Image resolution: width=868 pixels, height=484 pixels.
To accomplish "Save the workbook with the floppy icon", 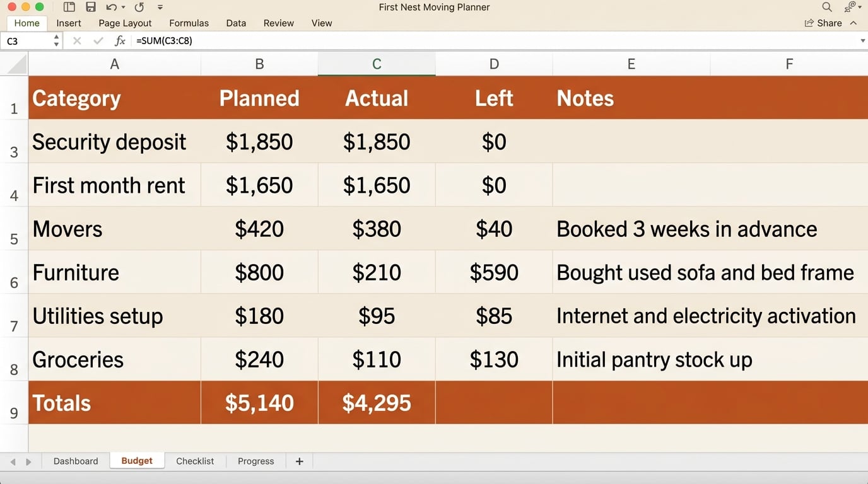I will (x=91, y=7).
